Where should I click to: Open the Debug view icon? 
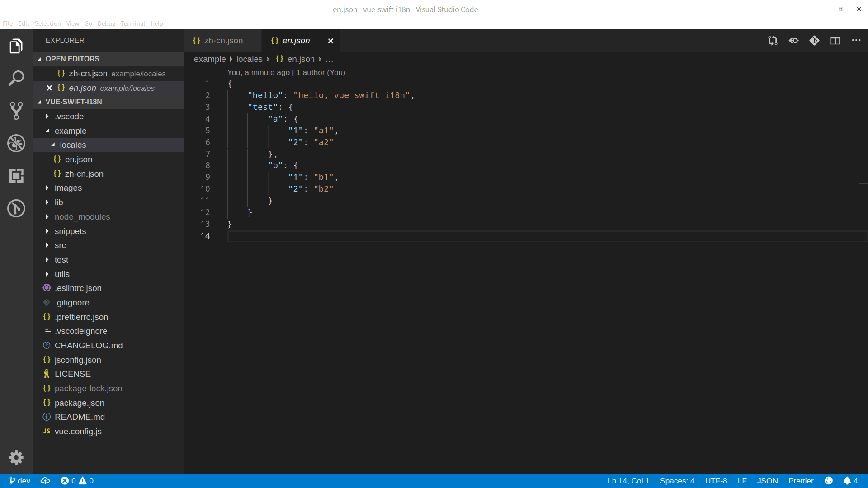[x=16, y=143]
